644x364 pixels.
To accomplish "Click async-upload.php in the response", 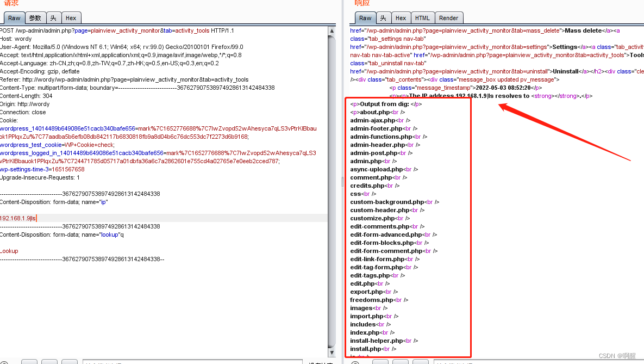I will (x=377, y=169).
